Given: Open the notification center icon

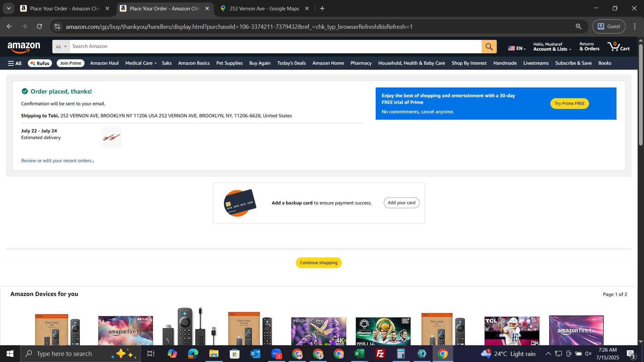Looking at the screenshot, I should pos(631,354).
